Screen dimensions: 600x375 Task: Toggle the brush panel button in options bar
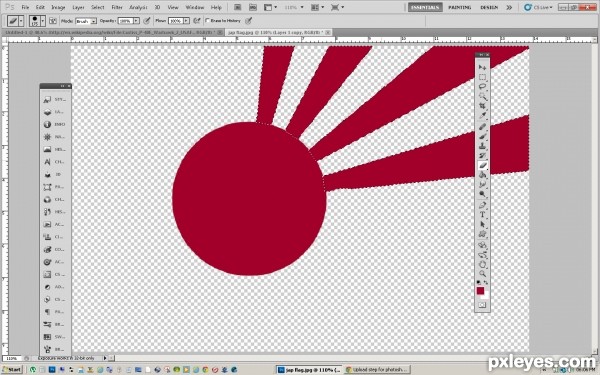[53, 21]
